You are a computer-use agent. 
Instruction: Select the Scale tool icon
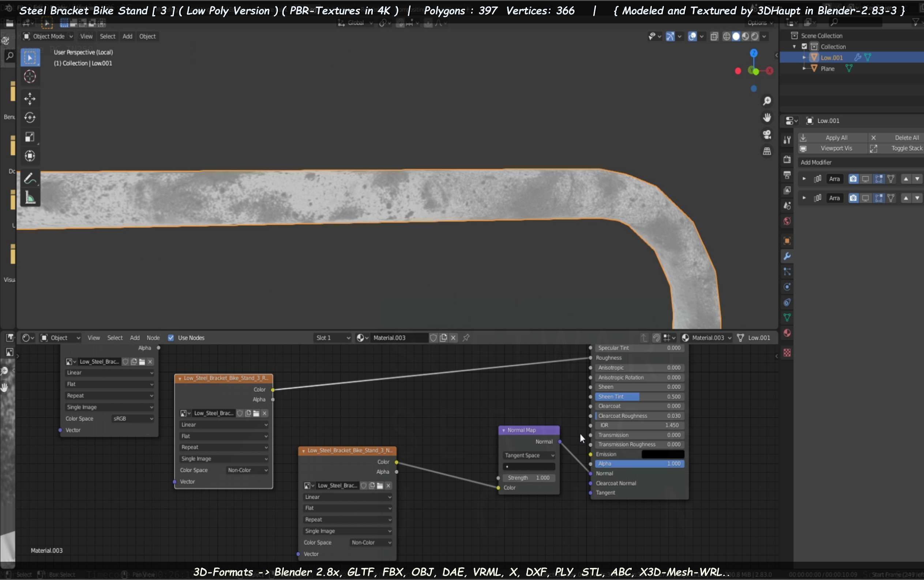click(x=30, y=137)
